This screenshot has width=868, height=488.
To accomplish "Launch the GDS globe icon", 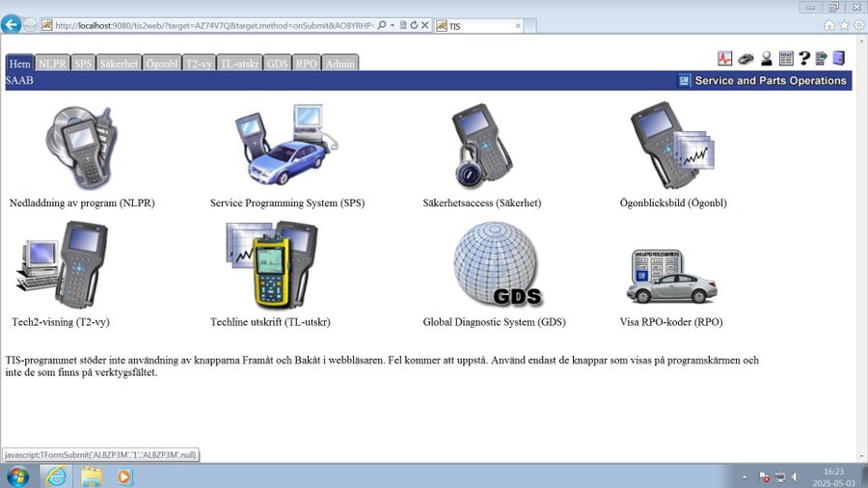I will click(x=498, y=264).
